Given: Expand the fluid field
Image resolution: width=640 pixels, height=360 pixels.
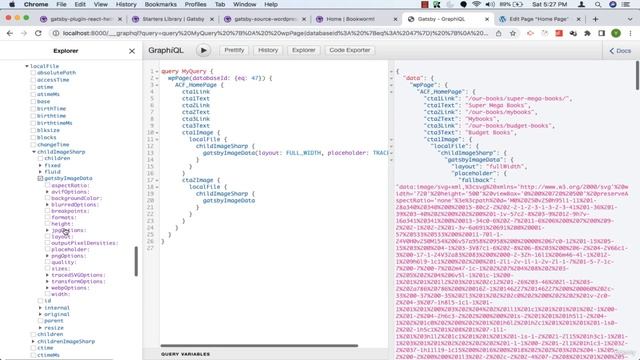Looking at the screenshot, I should 40,172.
